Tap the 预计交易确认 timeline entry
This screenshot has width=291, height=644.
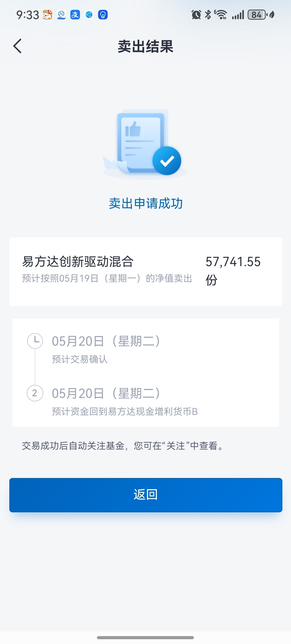[80, 359]
